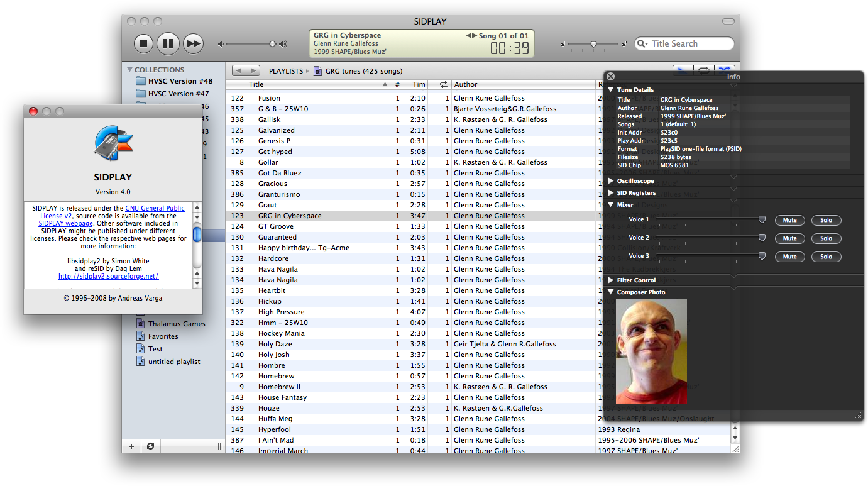The image size is (868, 486).
Task: Sort by the Author column header
Action: tap(524, 84)
